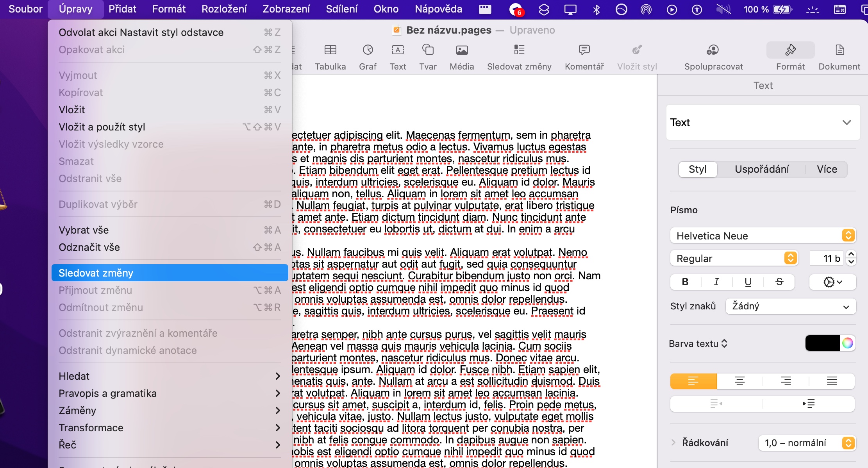Toggle bold text formatting
Viewport: 868px width, 468px height.
[685, 282]
